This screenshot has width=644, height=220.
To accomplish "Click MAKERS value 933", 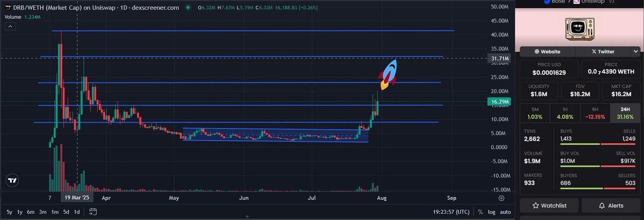I will pyautogui.click(x=530, y=184).
